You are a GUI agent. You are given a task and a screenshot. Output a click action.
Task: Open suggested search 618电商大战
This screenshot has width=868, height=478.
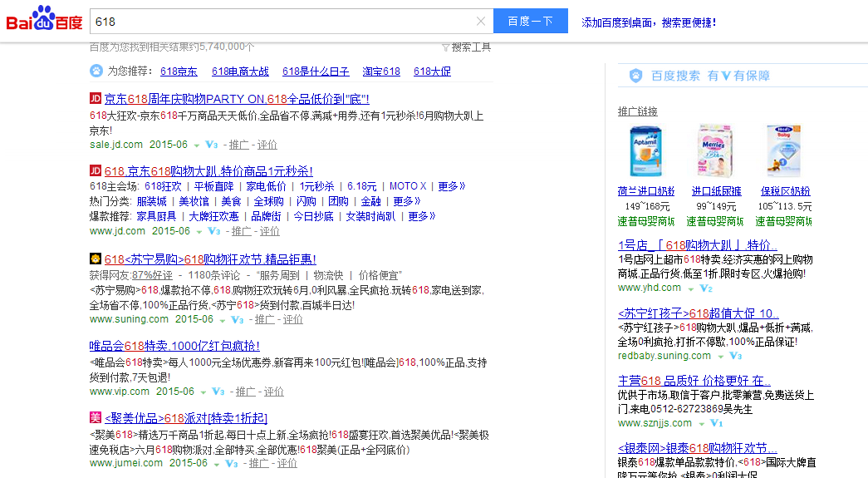pos(240,71)
